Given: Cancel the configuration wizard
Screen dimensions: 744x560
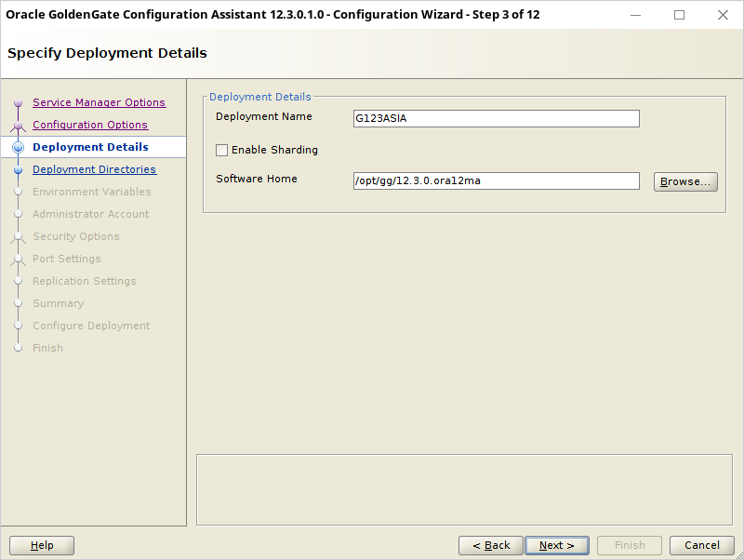Looking at the screenshot, I should [702, 545].
